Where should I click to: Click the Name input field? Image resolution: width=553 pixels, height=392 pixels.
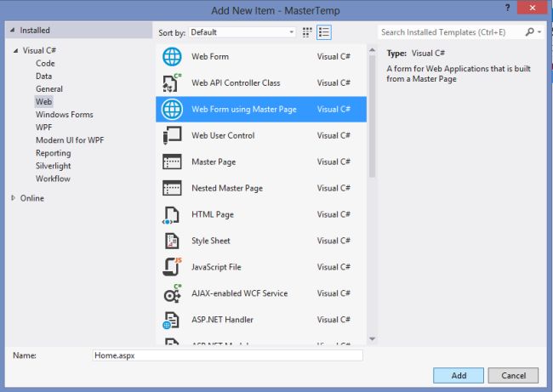pos(227,355)
